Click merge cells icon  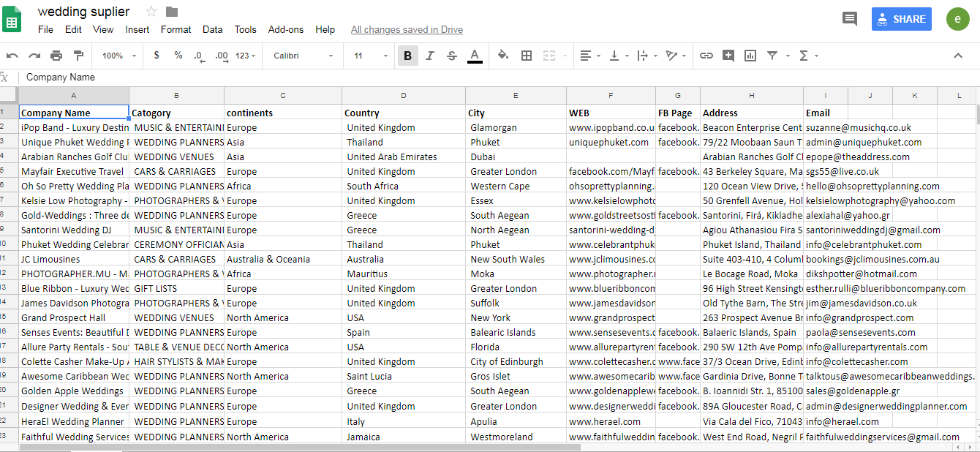[549, 56]
